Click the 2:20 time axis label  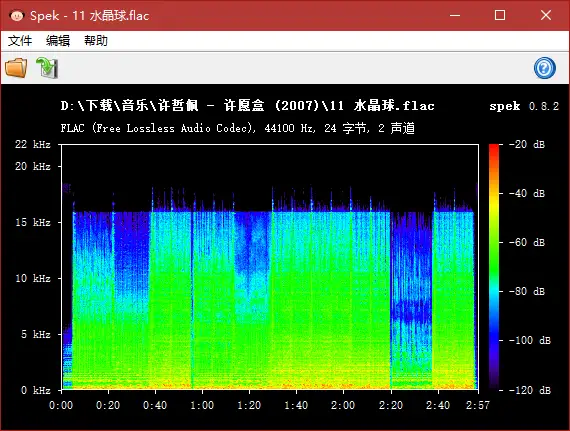(391, 405)
